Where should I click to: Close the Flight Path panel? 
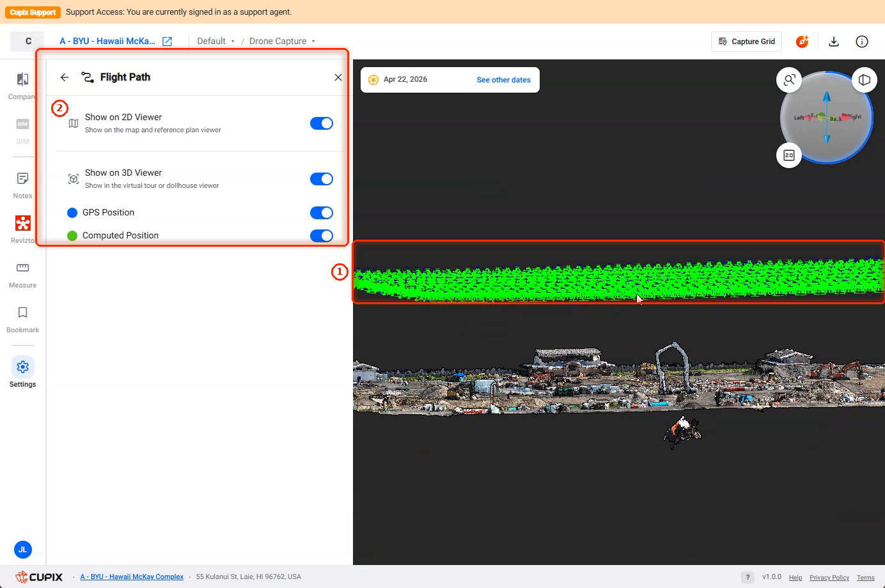pyautogui.click(x=338, y=77)
